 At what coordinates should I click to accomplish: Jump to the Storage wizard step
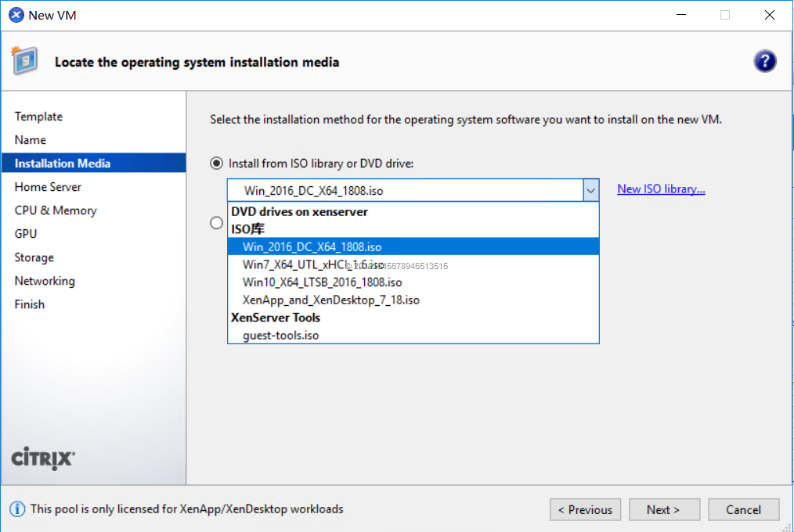point(34,257)
